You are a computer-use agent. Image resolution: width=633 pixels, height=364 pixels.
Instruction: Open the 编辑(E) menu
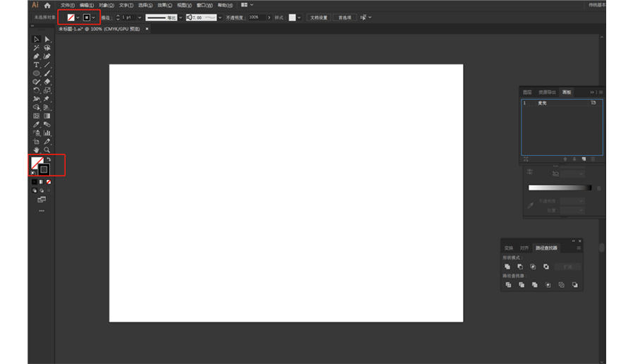tap(87, 5)
